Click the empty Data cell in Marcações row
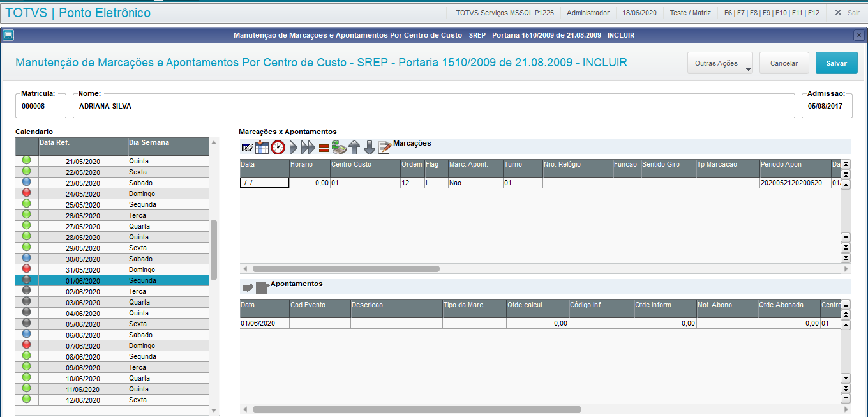Screen dimensions: 868x417 (265, 183)
